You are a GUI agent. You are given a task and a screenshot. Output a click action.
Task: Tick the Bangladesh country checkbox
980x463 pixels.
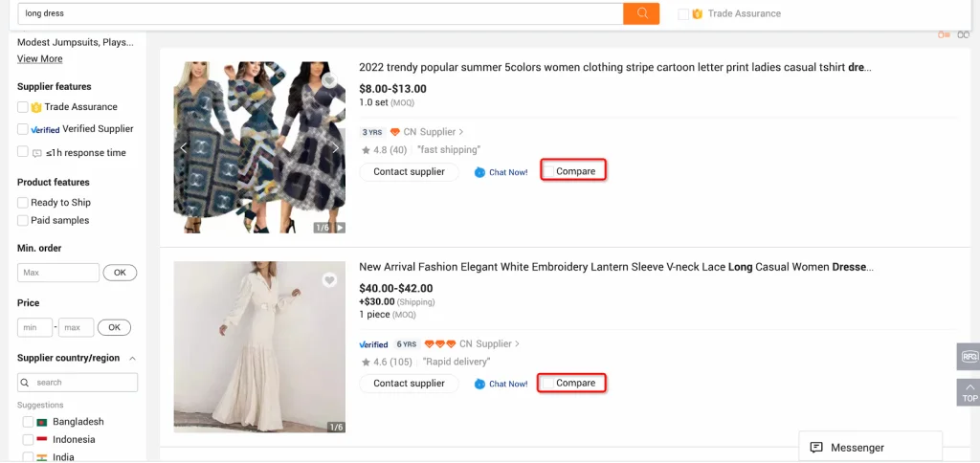29,422
